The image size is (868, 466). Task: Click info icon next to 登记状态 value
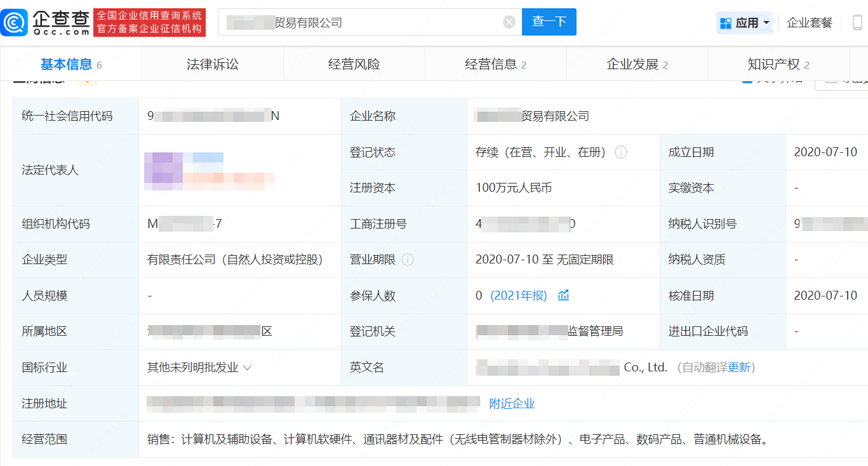click(621, 152)
